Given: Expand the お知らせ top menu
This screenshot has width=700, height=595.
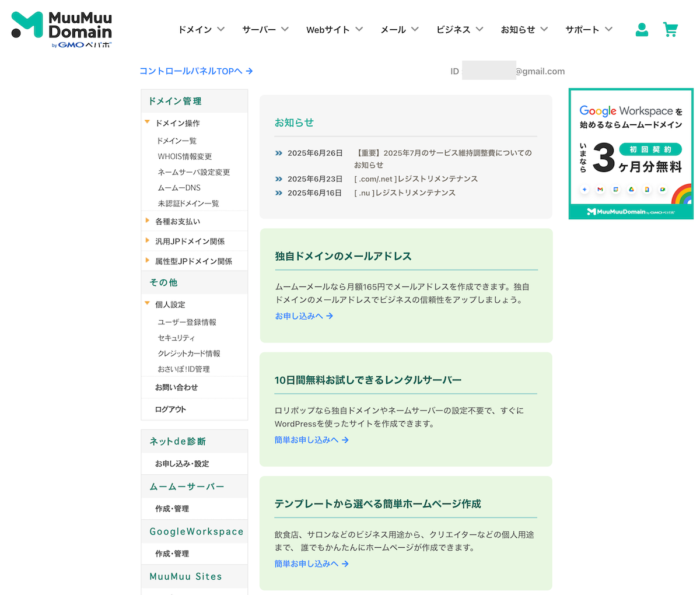Looking at the screenshot, I should 524,30.
